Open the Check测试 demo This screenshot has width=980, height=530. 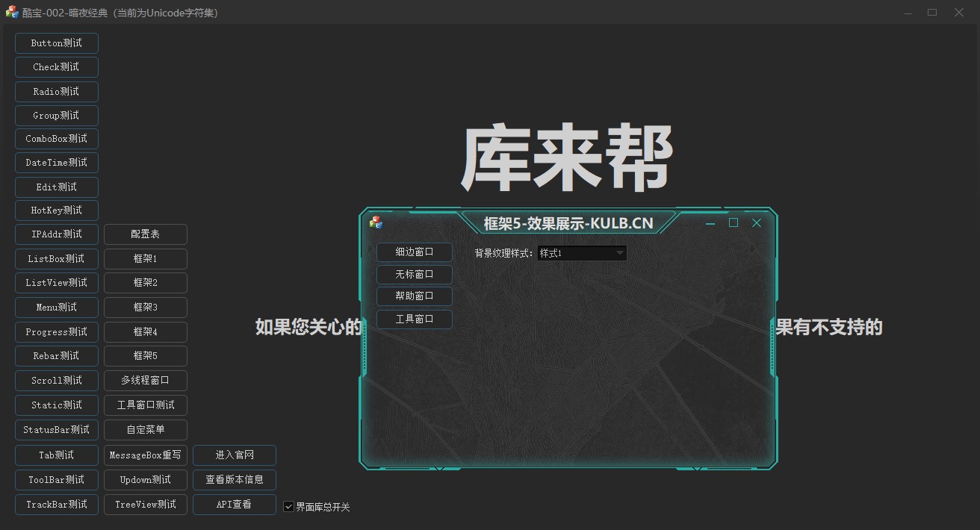pos(57,67)
